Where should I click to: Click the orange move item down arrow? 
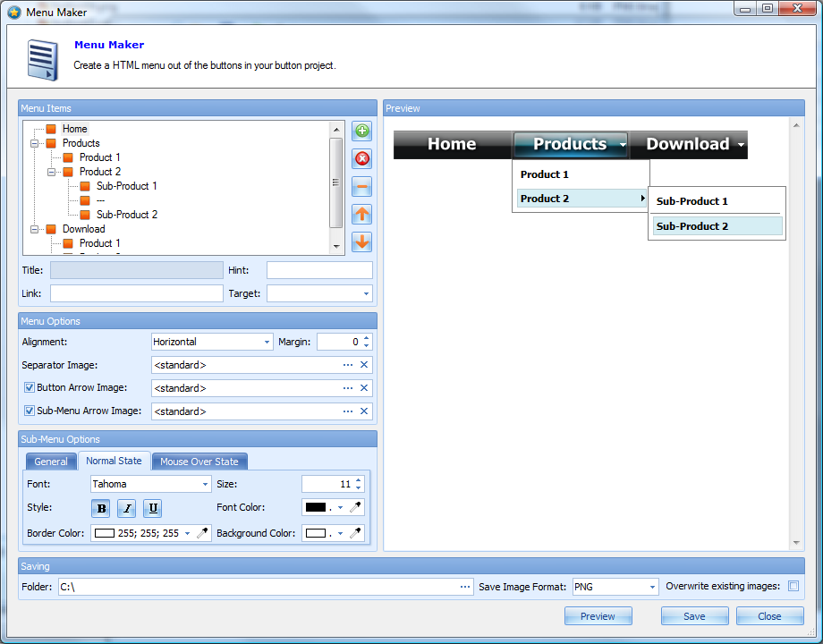click(x=362, y=242)
